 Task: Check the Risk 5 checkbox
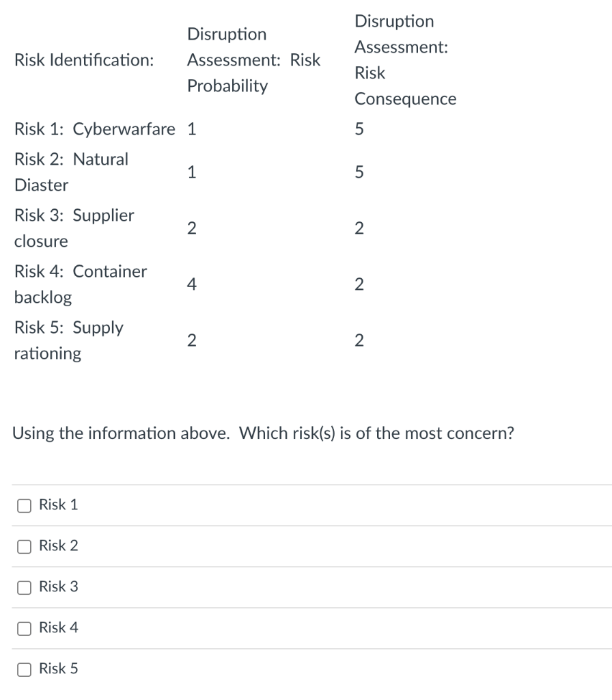click(24, 669)
